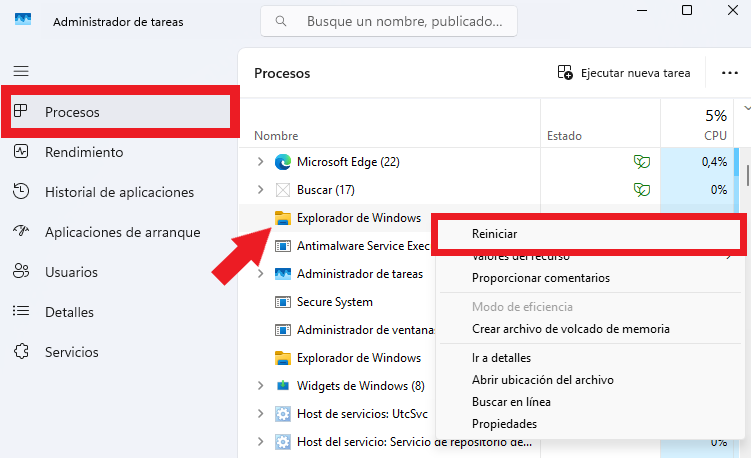
Task: Click the Antimalware Service Executable icon
Action: coord(283,246)
